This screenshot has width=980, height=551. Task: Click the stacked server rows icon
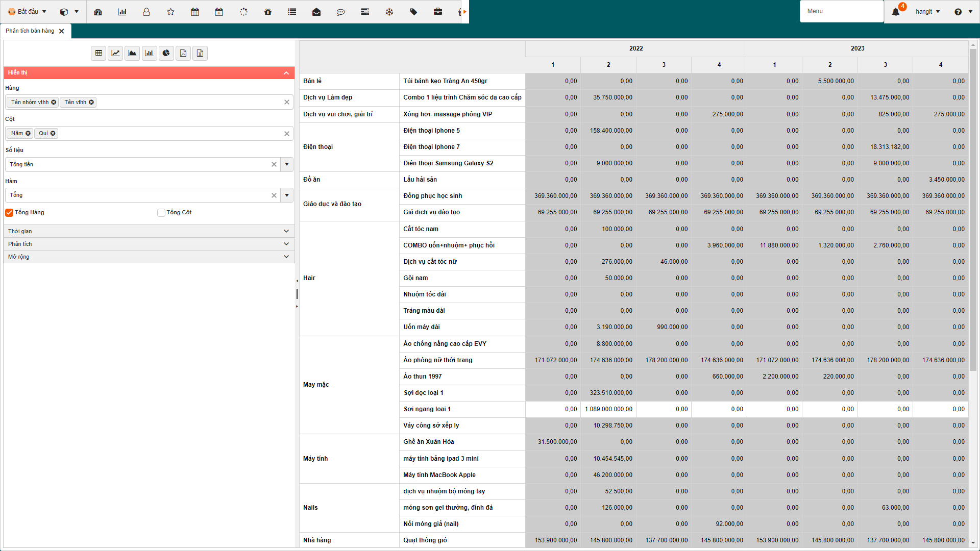coord(365,12)
